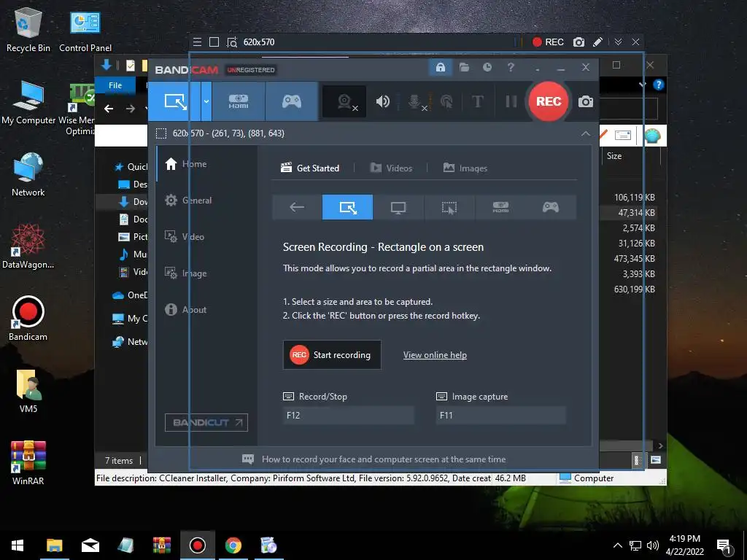Click the pause recording icon
This screenshot has height=560, width=747.
511,101
